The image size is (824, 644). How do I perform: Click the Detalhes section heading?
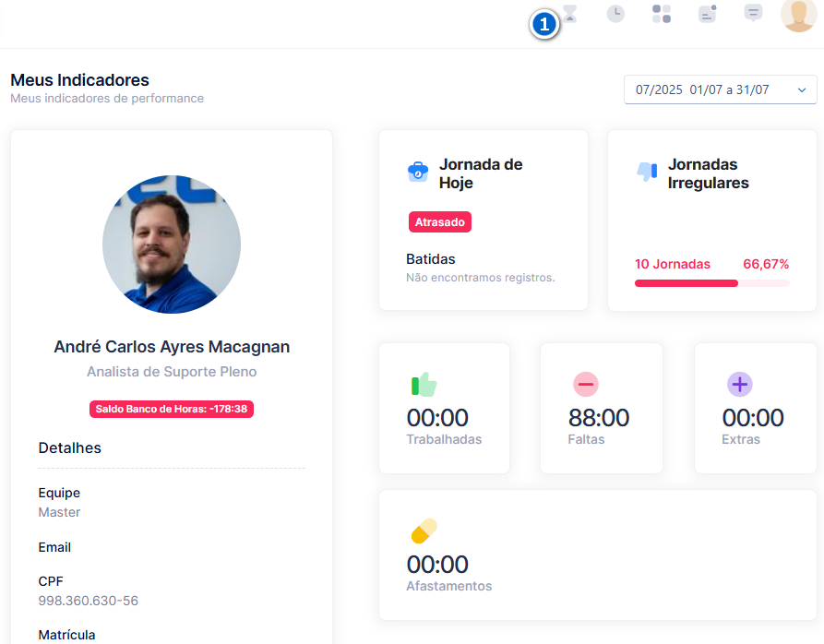(69, 448)
